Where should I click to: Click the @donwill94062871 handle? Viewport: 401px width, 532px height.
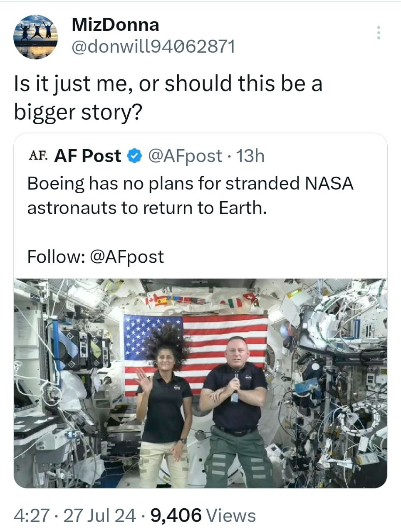click(153, 47)
